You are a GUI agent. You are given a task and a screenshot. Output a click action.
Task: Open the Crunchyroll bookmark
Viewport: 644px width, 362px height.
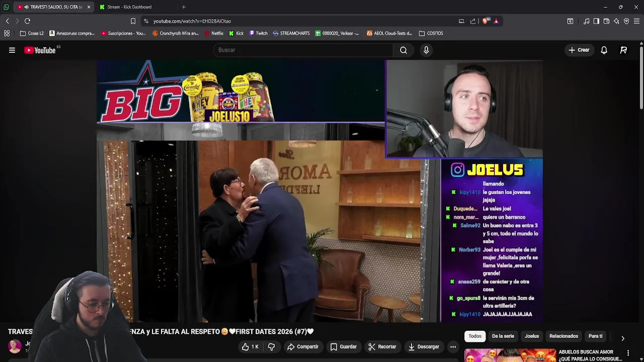[x=176, y=33]
